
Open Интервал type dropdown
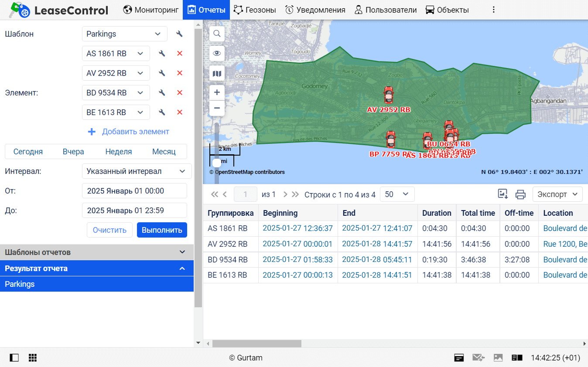[137, 171]
